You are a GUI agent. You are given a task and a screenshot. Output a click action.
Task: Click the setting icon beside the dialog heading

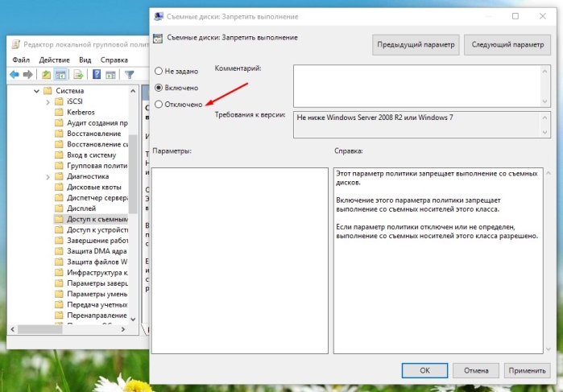[x=158, y=39]
